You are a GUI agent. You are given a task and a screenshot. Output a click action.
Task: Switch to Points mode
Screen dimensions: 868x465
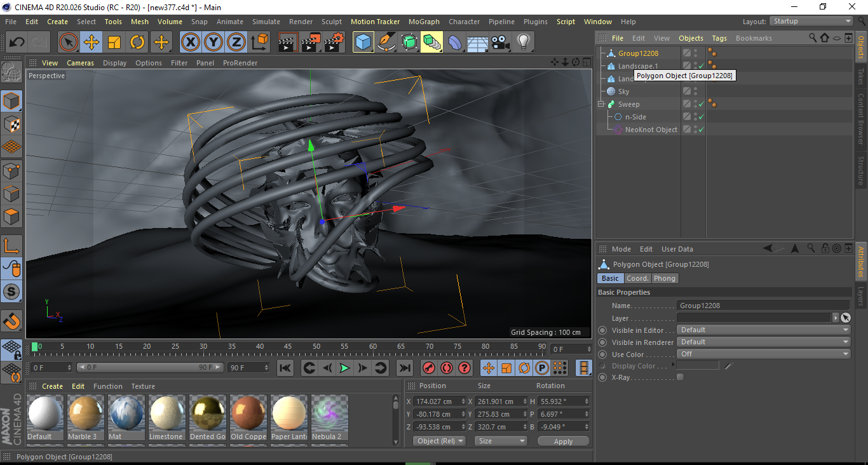click(11, 170)
